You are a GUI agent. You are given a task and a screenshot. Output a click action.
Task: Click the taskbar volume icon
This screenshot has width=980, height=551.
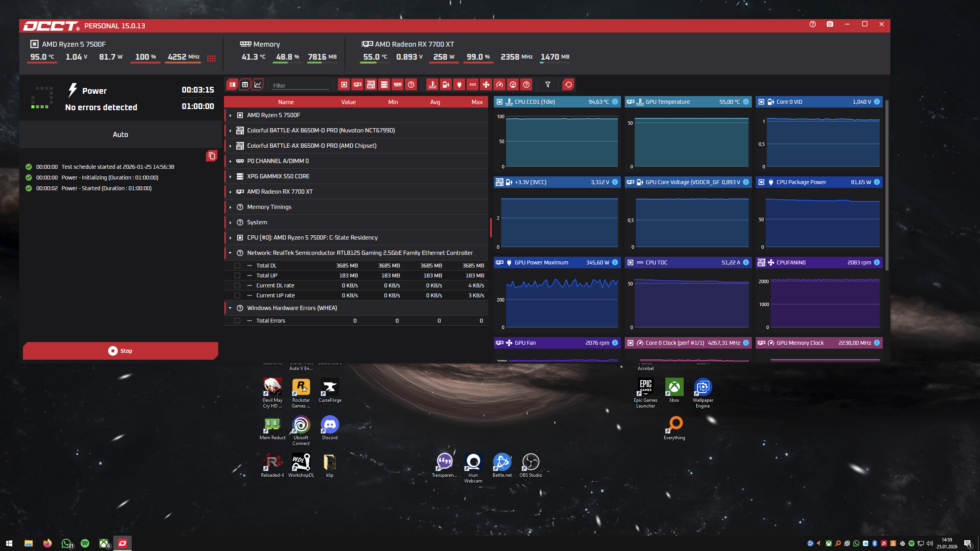(929, 543)
